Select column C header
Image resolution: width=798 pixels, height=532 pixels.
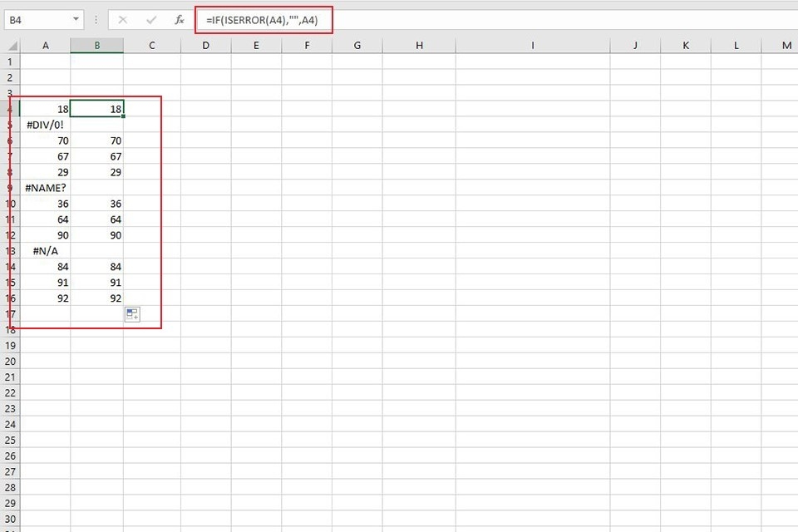tap(151, 46)
